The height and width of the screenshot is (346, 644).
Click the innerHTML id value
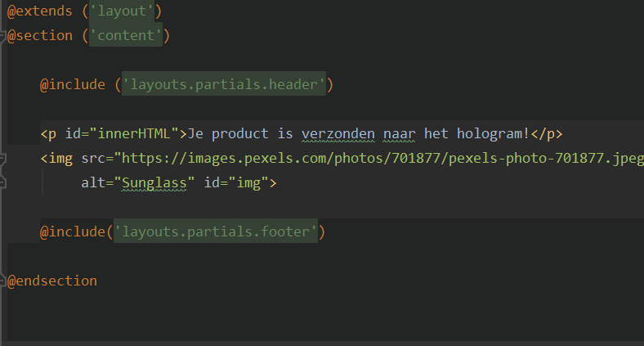coord(134,134)
